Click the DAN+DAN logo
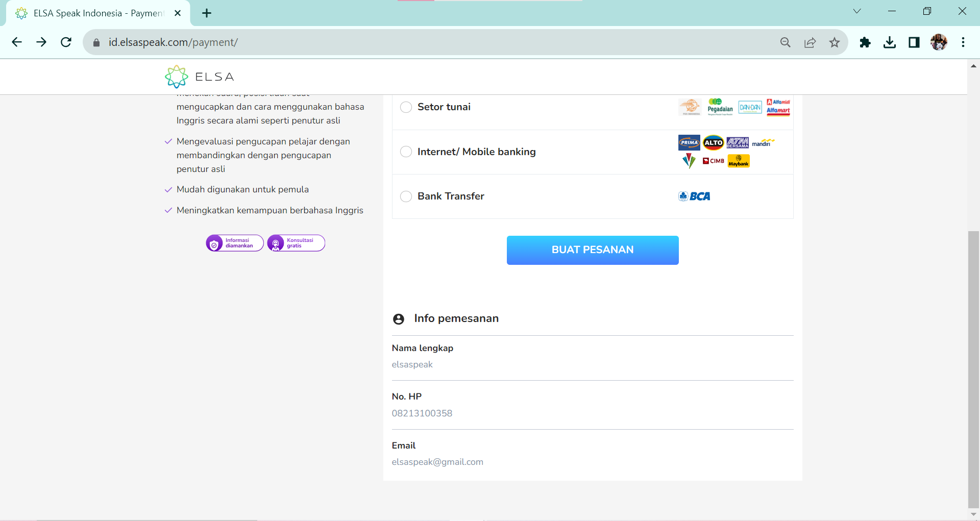The height and width of the screenshot is (521, 980). click(749, 107)
